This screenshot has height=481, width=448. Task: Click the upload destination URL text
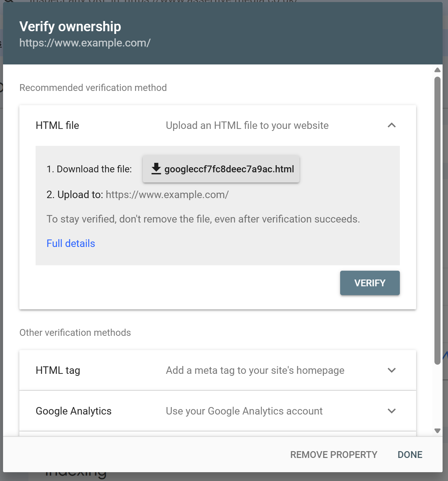coord(167,194)
